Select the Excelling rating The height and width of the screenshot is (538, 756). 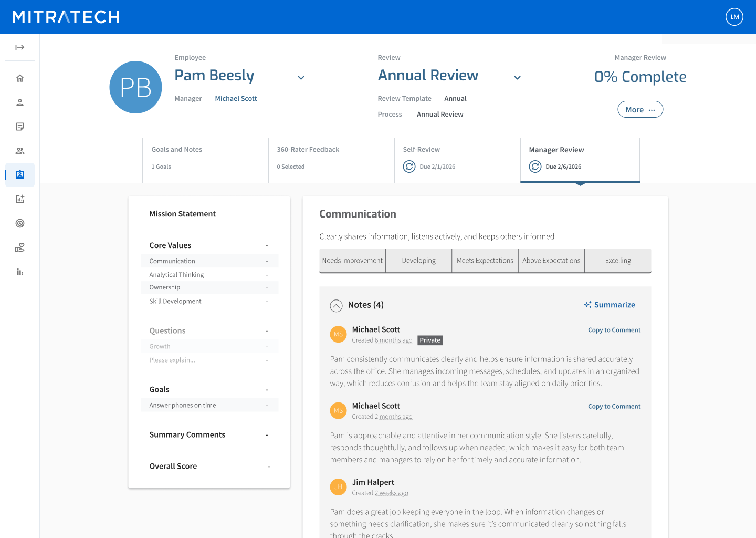point(618,261)
